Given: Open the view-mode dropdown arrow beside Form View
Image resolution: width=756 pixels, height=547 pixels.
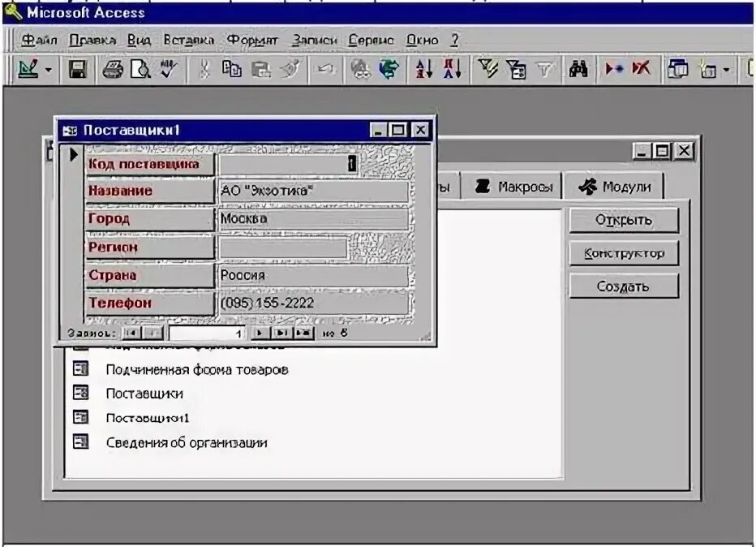Looking at the screenshot, I should point(48,70).
